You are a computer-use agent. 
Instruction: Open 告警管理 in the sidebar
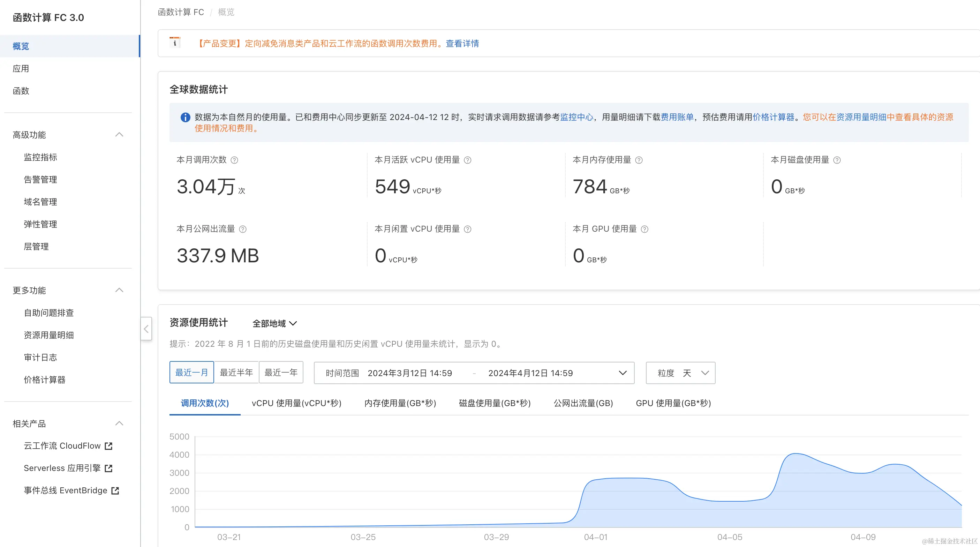[40, 180]
